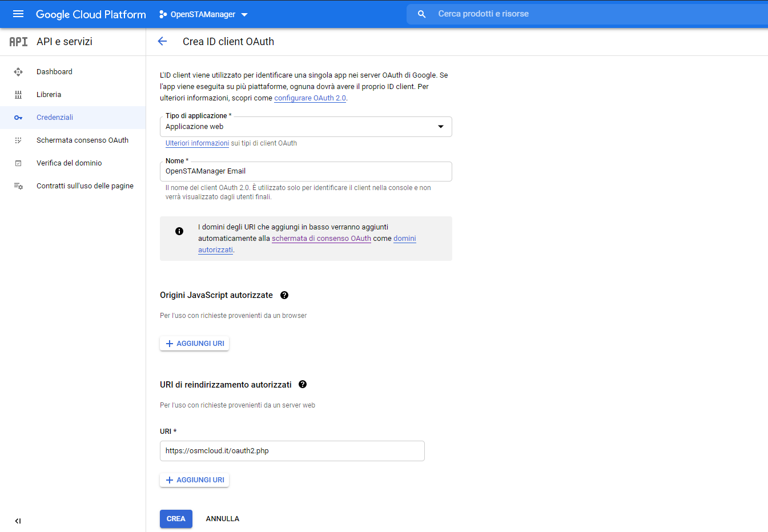Click the back arrow beside Crea ID client OAuth
Viewport: 768px width, 532px height.
[162, 41]
